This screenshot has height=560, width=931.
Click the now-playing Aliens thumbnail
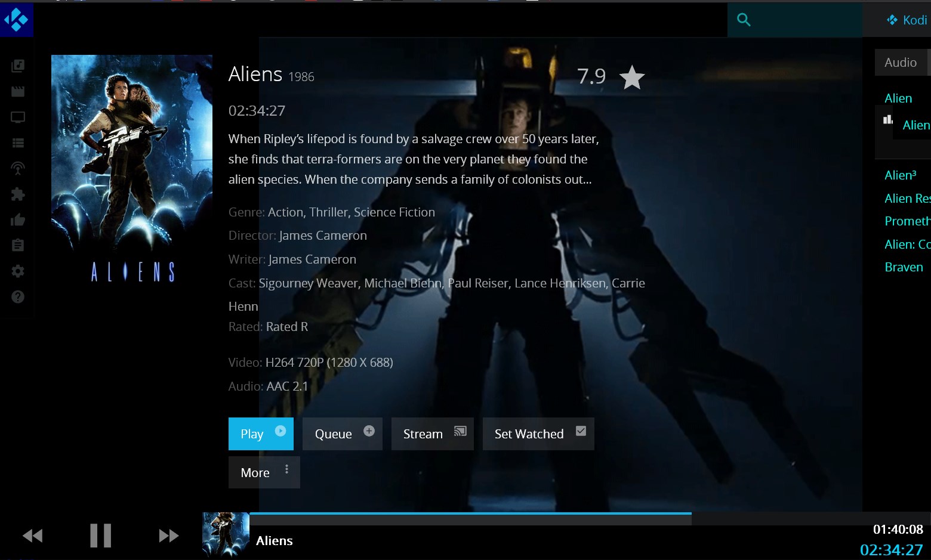[x=226, y=536]
